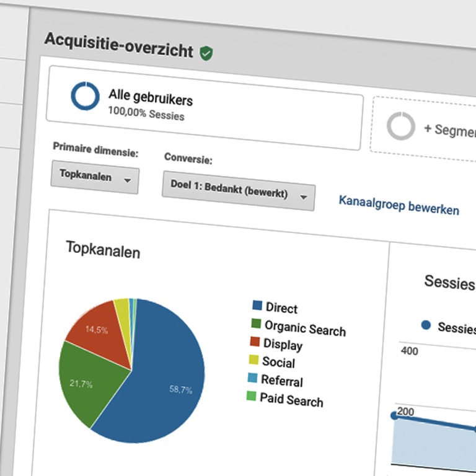Click the 100,00% Sessies text

[x=146, y=114]
